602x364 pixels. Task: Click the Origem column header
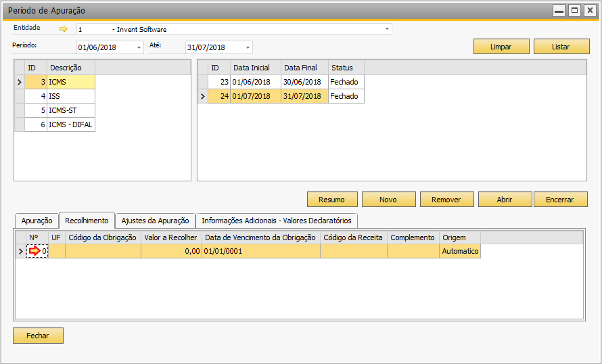point(460,237)
